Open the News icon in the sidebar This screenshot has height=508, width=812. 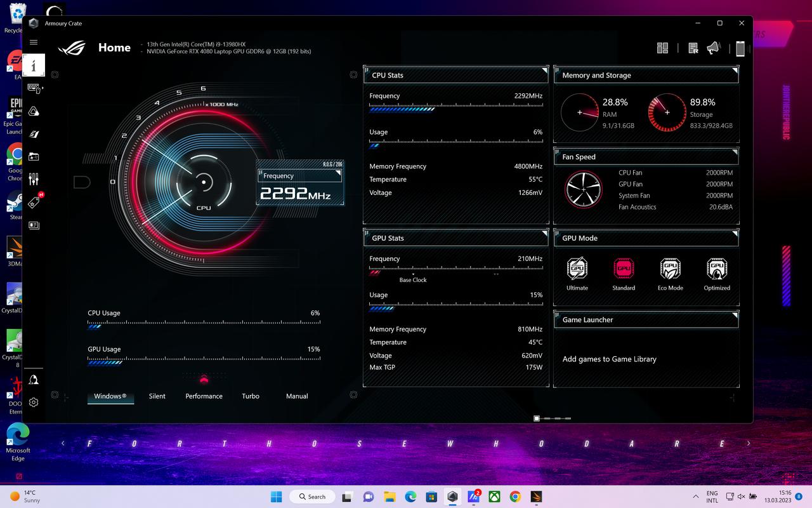pos(34,225)
